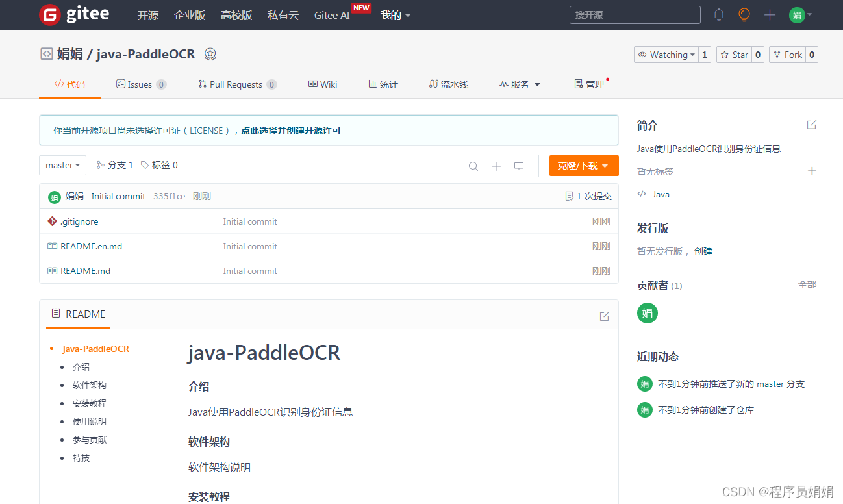Select the README tab header
This screenshot has height=504, width=843.
point(79,314)
